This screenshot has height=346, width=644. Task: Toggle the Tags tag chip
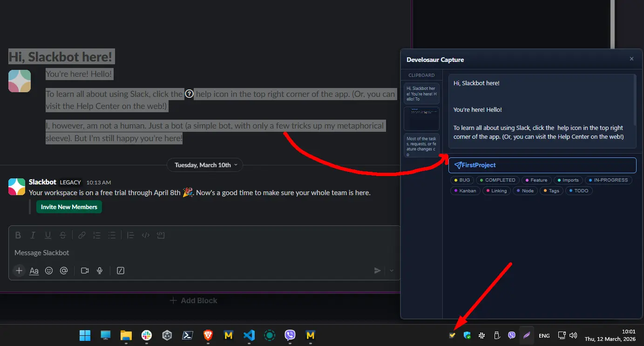coord(551,191)
